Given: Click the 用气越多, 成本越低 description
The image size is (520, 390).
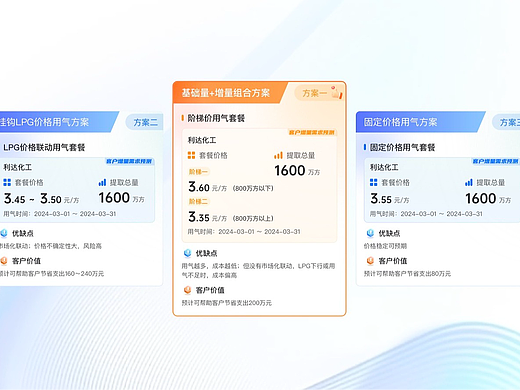Looking at the screenshot, I should [x=258, y=270].
